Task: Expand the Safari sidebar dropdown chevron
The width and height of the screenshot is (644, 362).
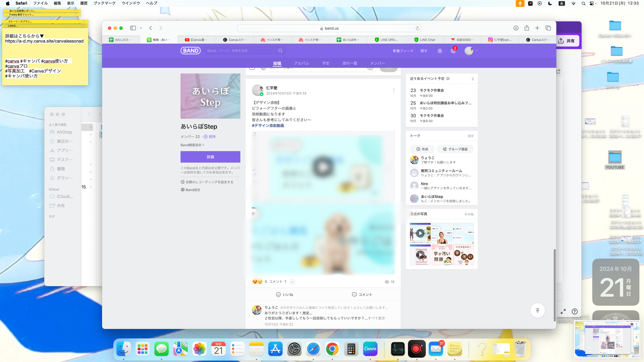Action: 141,28
